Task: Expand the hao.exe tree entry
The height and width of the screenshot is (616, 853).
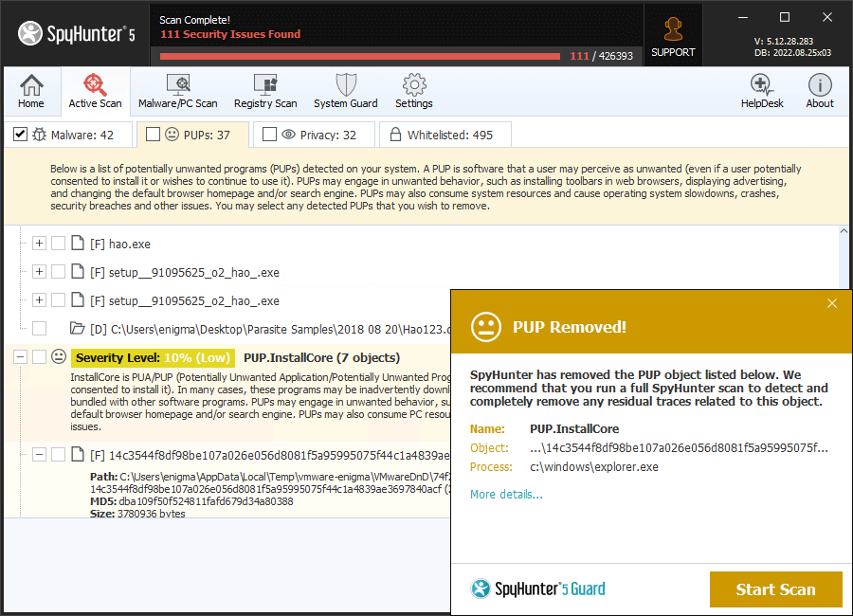Action: pos(39,244)
